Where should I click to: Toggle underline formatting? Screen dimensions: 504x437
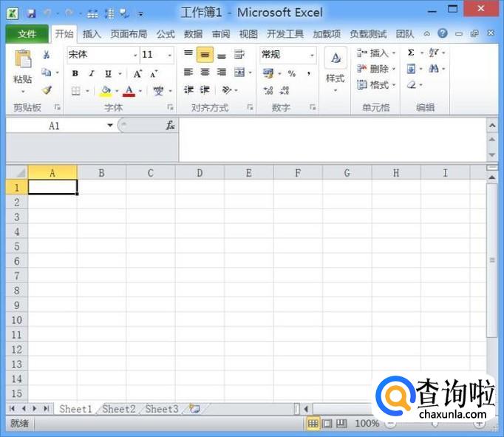pos(109,74)
